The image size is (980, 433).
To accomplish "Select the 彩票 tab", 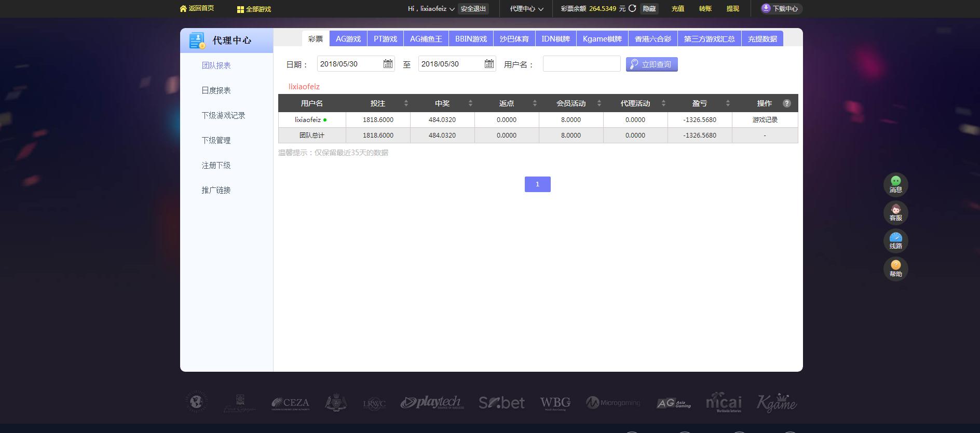I will click(x=316, y=39).
